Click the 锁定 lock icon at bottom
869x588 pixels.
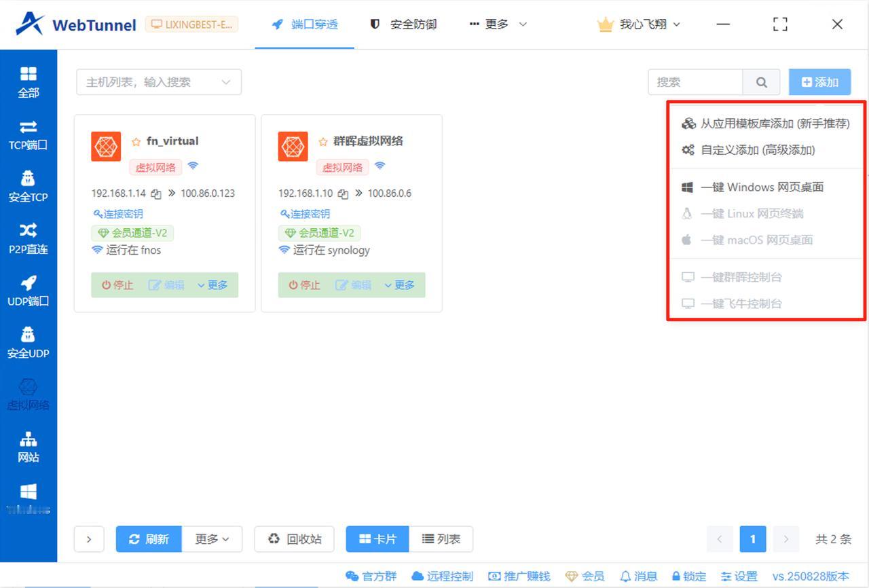pyautogui.click(x=689, y=576)
